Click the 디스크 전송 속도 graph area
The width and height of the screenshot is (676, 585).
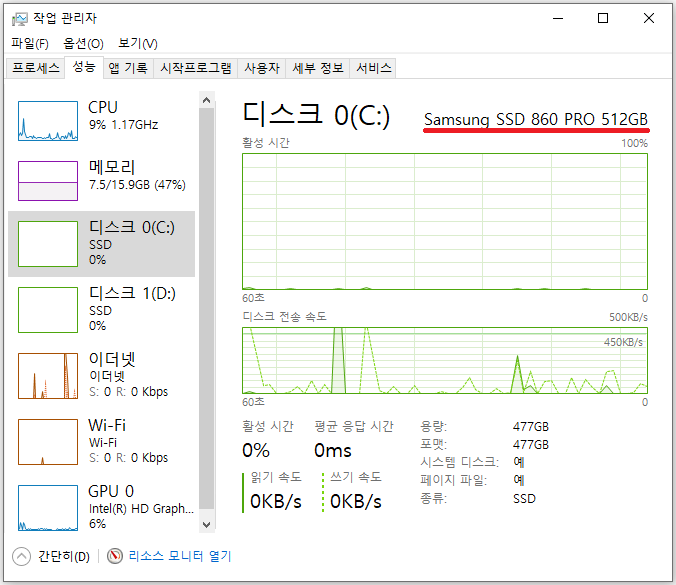pyautogui.click(x=445, y=360)
